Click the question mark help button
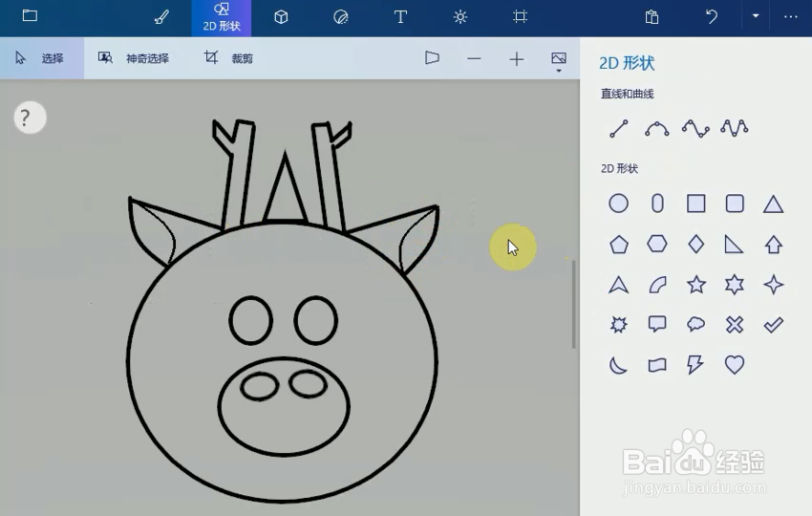The width and height of the screenshot is (812, 516). coord(30,118)
